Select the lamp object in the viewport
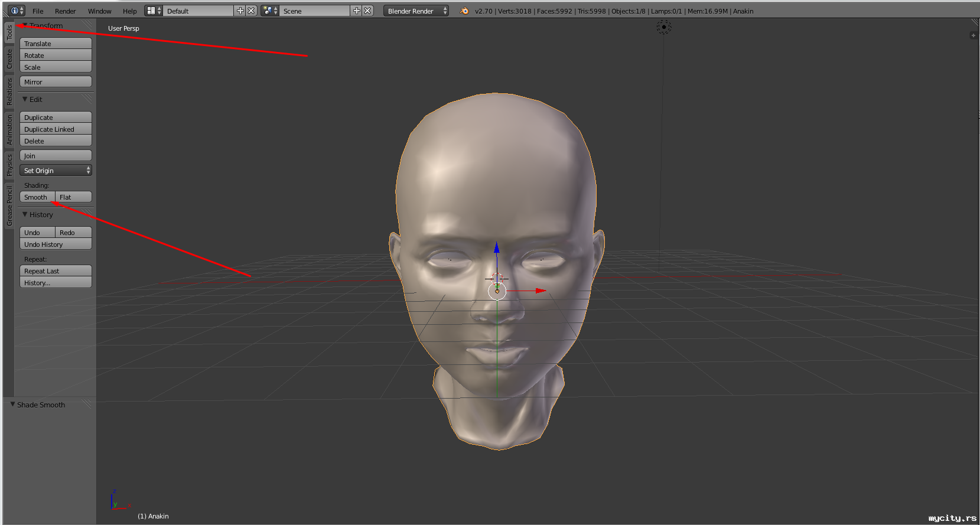Image resolution: width=980 pixels, height=525 pixels. [664, 27]
